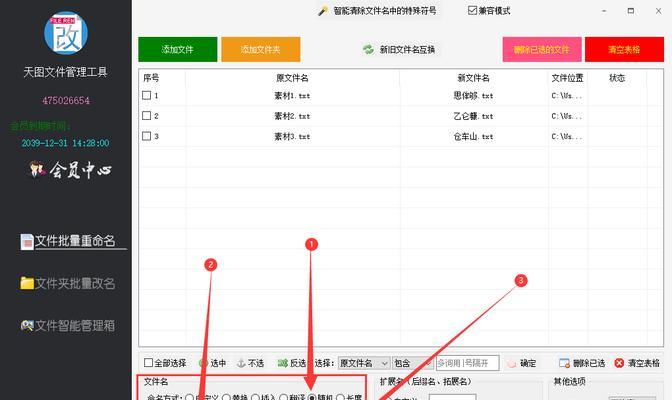This screenshot has height=400, width=672.
Task: Click the magic wand icon for clearing special symbols
Action: pos(323,11)
